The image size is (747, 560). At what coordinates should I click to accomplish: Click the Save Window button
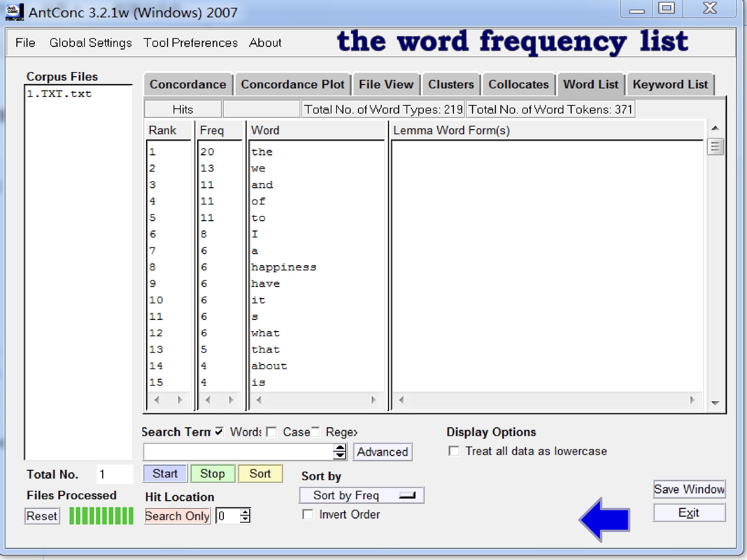[x=689, y=489]
